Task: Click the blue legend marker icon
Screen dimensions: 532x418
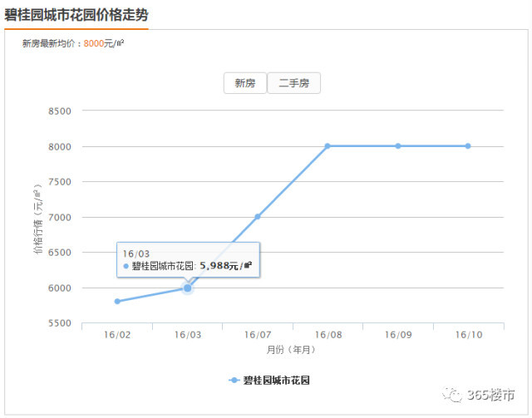Action: tap(234, 381)
